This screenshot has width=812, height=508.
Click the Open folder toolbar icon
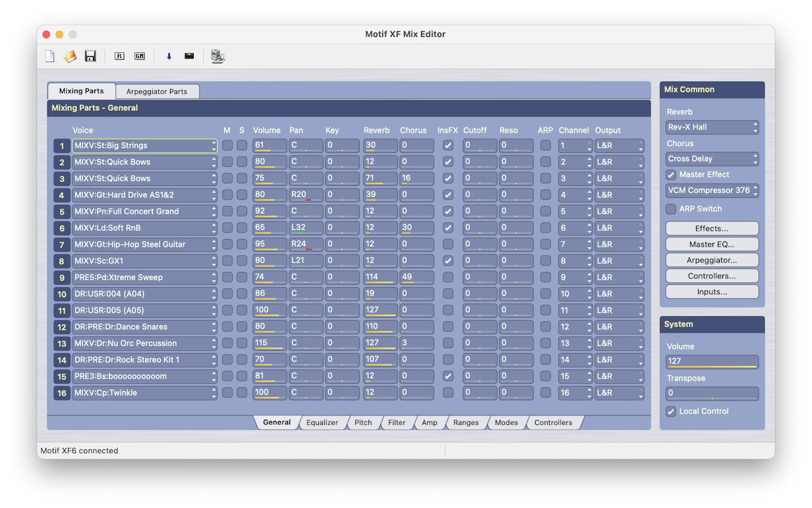(70, 56)
